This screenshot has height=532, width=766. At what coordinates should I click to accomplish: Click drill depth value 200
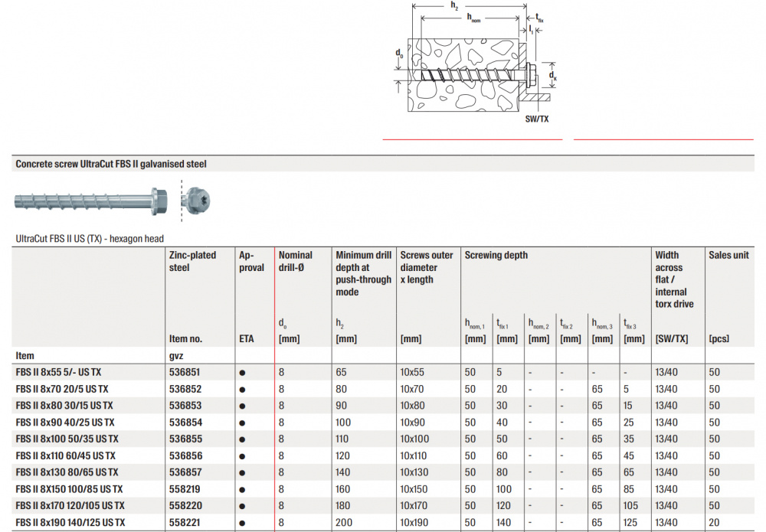[x=343, y=522]
